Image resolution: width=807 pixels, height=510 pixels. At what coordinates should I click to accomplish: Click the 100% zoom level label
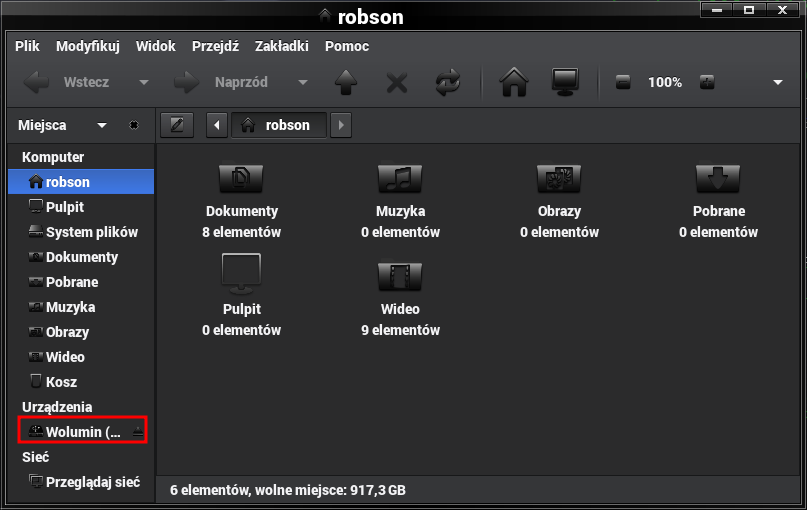pos(665,82)
